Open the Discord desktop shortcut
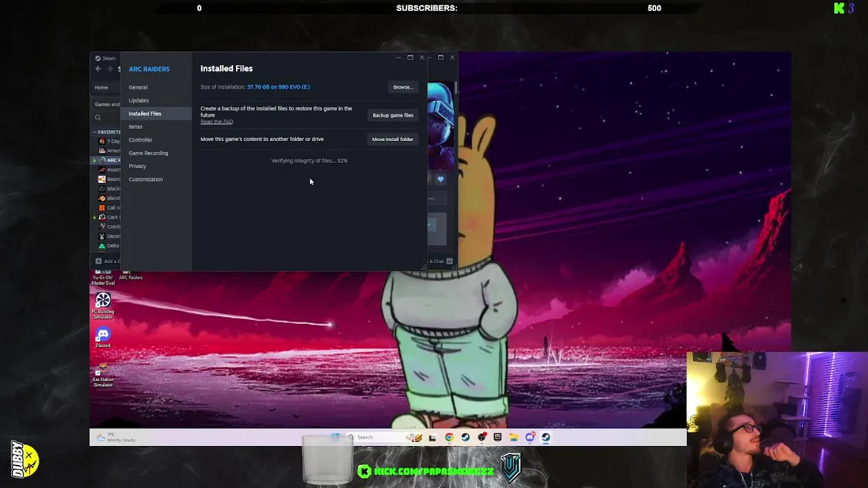868x488 pixels. tap(103, 338)
